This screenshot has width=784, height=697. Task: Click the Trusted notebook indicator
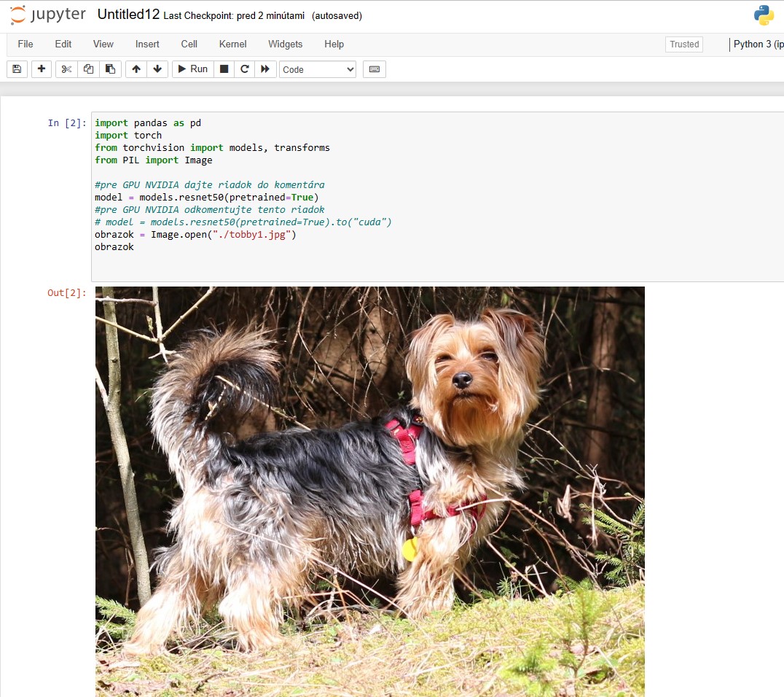click(684, 44)
